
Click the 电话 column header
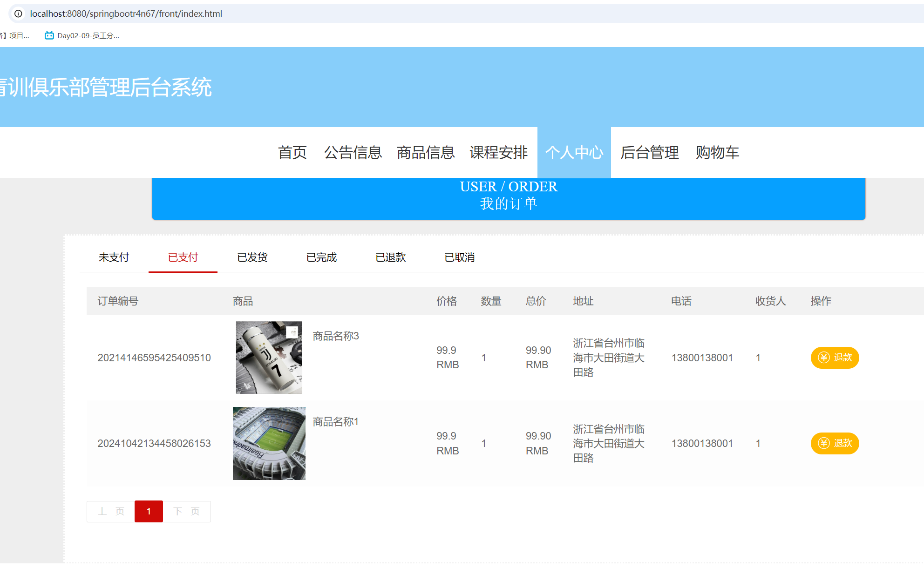tap(681, 301)
